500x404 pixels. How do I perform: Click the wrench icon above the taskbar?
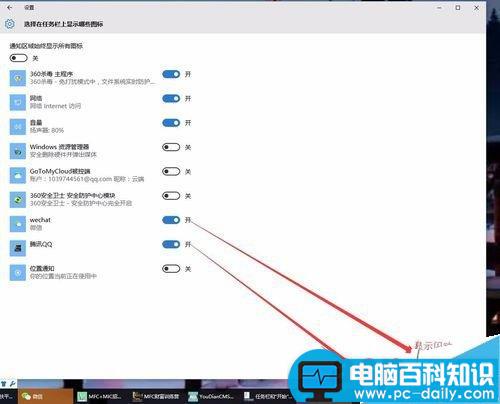tap(12, 384)
